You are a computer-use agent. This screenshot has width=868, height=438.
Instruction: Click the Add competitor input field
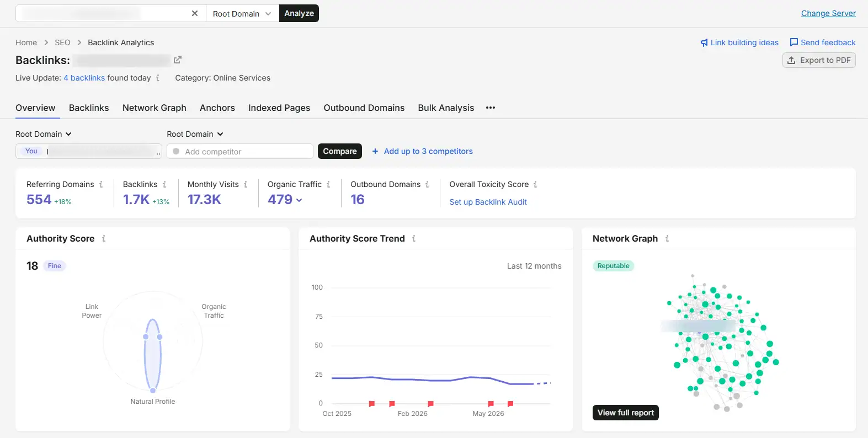[x=240, y=151]
